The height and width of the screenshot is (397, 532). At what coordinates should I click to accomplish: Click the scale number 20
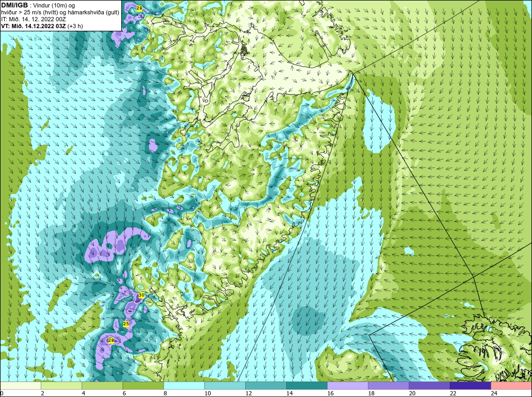[x=412, y=393]
